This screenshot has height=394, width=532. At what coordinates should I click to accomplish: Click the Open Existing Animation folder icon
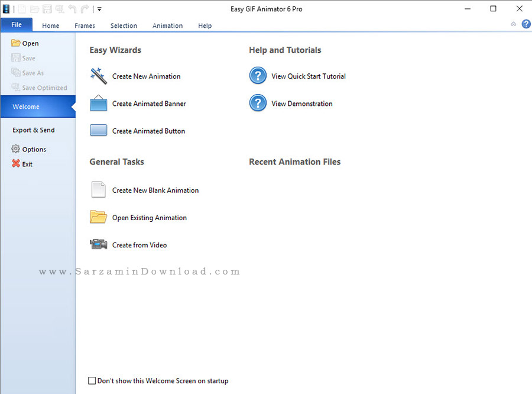[x=98, y=217]
